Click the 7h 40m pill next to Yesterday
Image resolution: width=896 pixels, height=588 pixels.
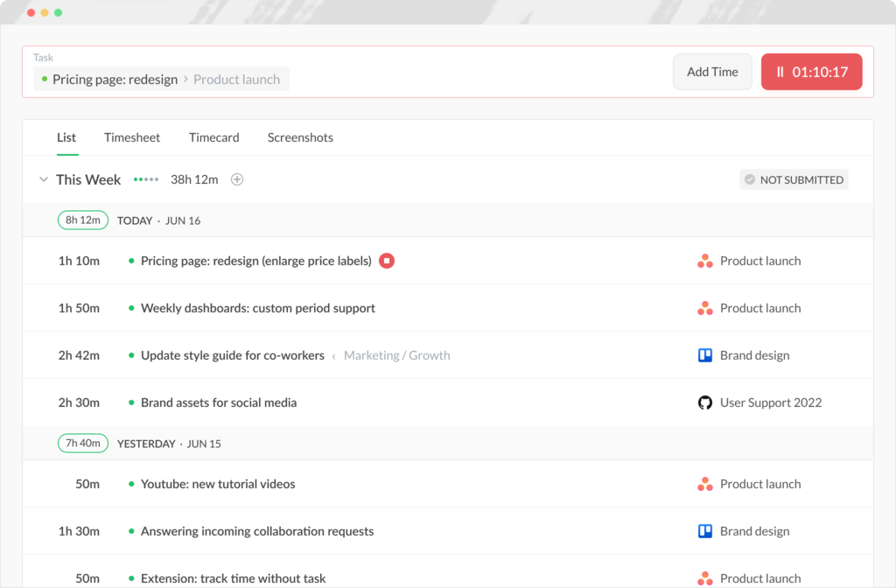point(82,443)
